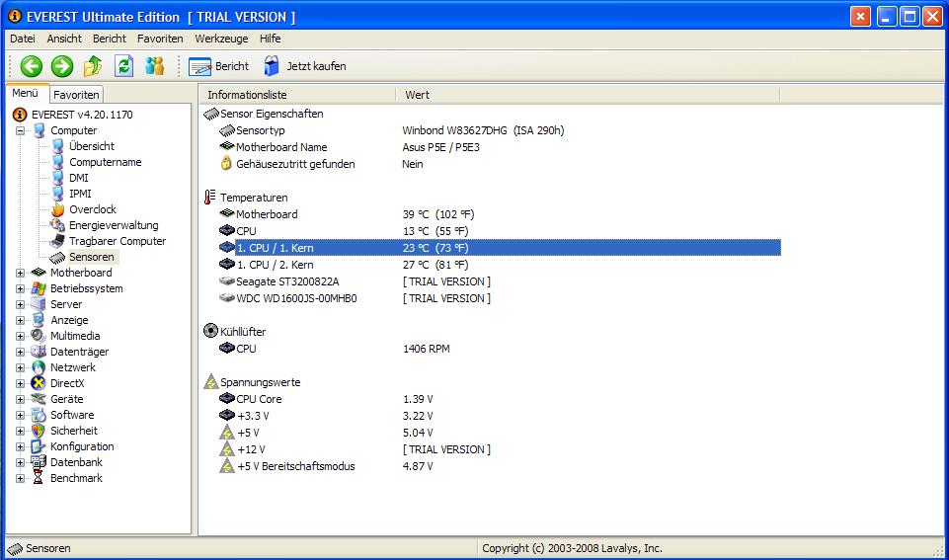Screen dimensions: 949x560
Task: Click the green Back arrow icon
Action: (x=32, y=66)
